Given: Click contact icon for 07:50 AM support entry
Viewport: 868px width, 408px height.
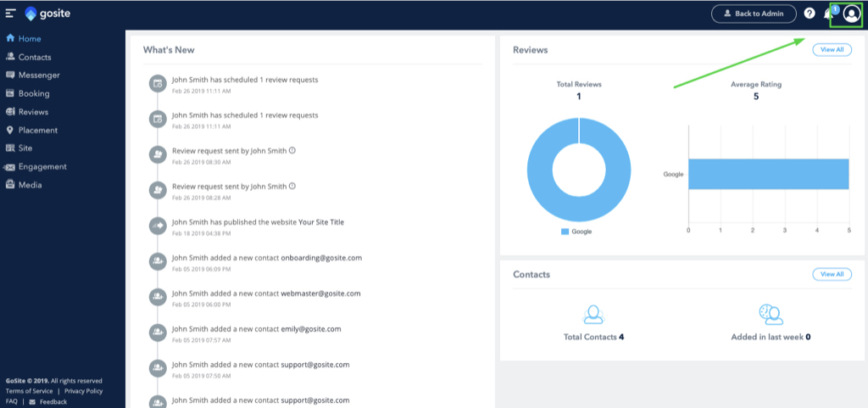Looking at the screenshot, I should click(x=158, y=368).
